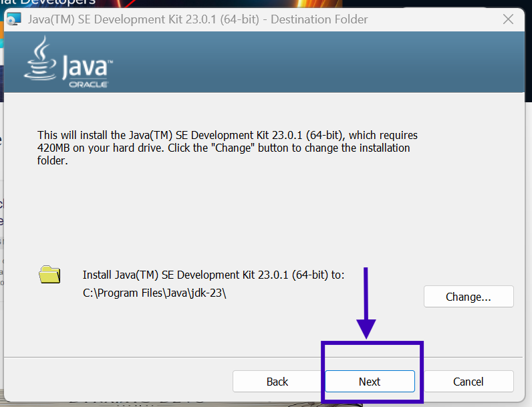Screen dimensions: 532x407
Task: Click the "Install Java(TM) SE Development Kit" label
Action: coord(213,275)
